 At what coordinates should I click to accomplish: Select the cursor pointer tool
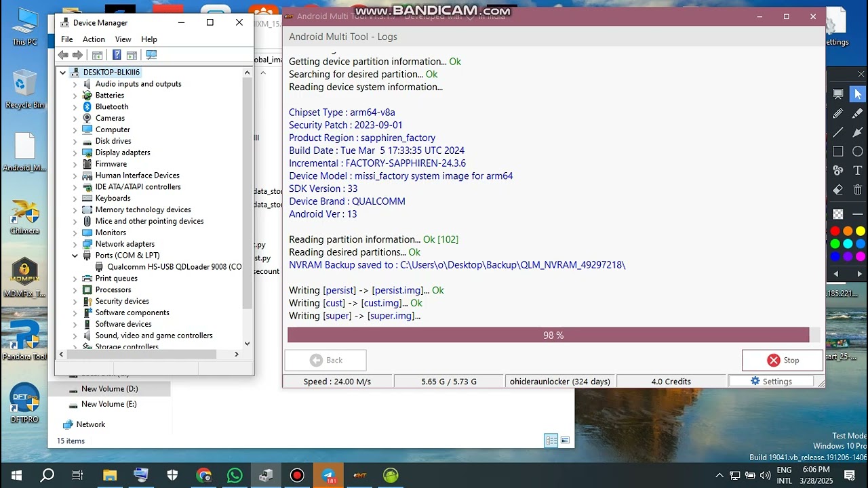tap(858, 94)
